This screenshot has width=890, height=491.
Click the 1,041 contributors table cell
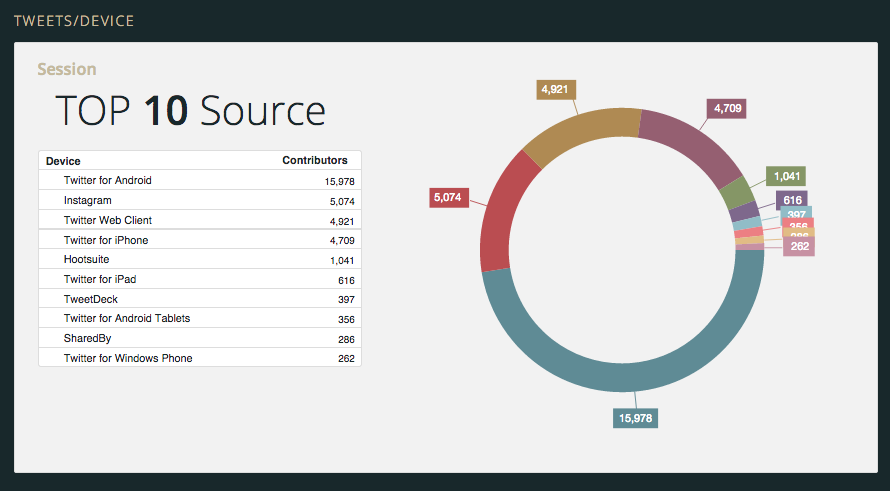[x=342, y=261]
